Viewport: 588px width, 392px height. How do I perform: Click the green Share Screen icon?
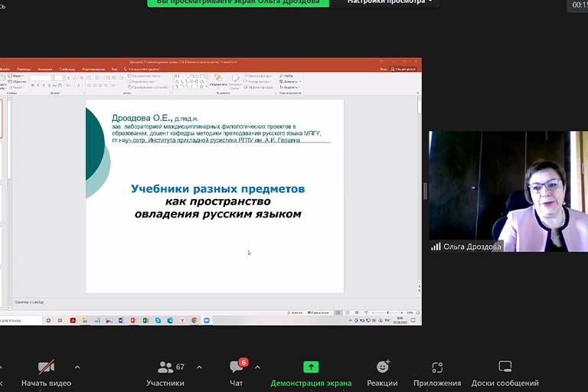click(310, 367)
